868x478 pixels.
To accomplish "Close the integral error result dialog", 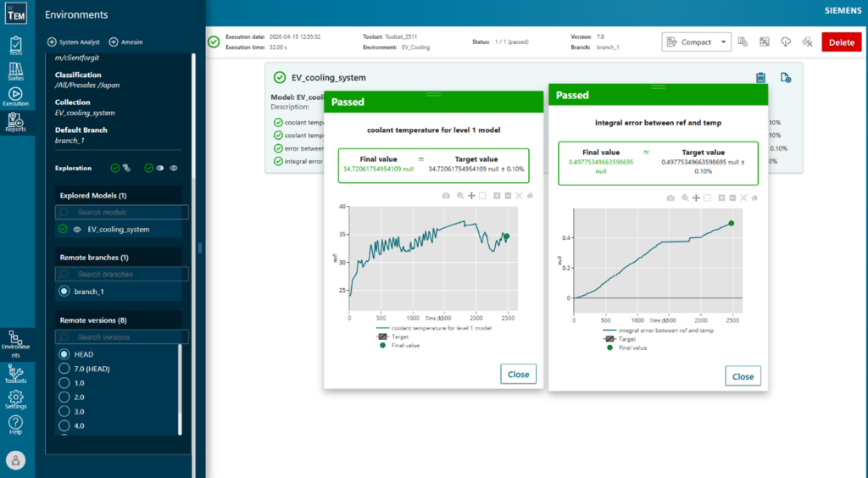I will [x=743, y=376].
